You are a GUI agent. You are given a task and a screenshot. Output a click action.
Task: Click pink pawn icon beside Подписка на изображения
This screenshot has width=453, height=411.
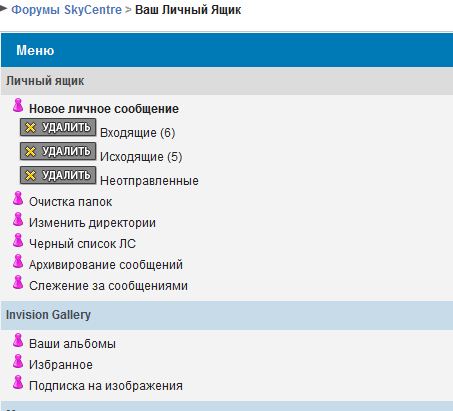[18, 382]
